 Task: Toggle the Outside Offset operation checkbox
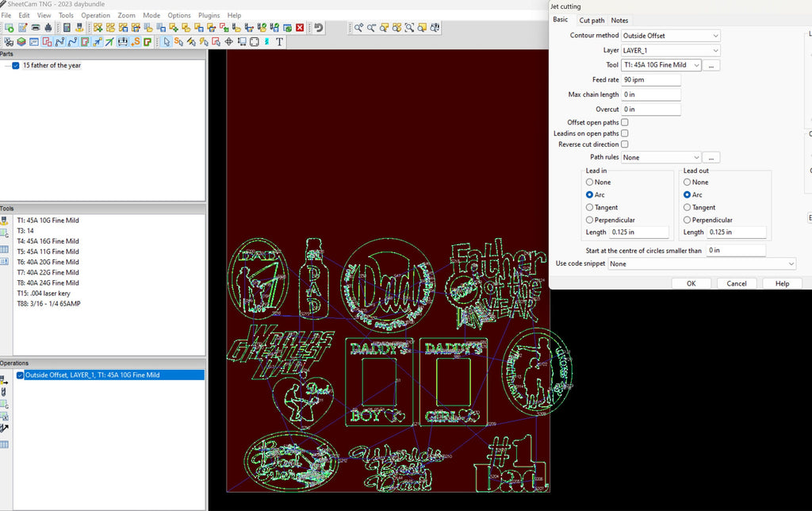click(20, 375)
